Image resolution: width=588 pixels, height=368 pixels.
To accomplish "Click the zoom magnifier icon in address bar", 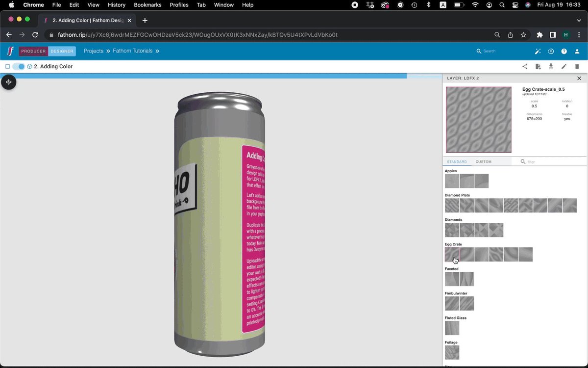I will (x=497, y=35).
